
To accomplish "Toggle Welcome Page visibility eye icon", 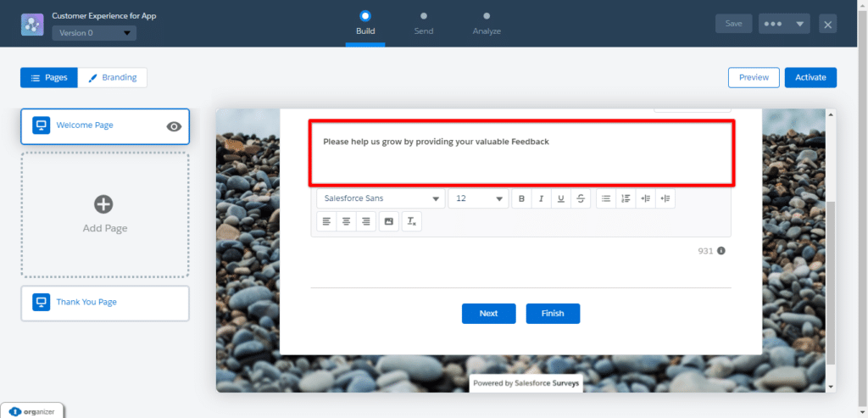I will [x=174, y=126].
